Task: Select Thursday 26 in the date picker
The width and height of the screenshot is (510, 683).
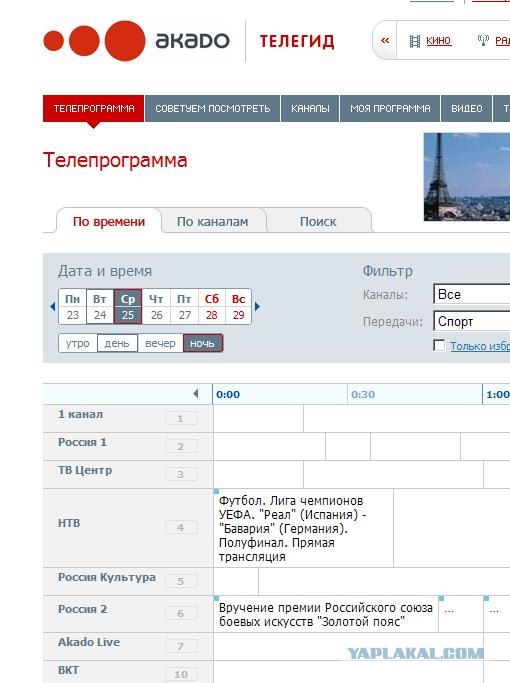Action: click(x=156, y=307)
